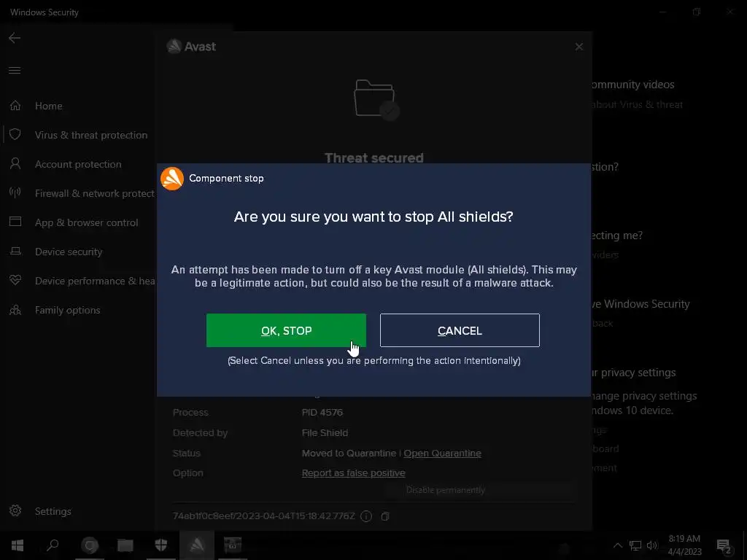
Task: Open App & browser control section
Action: pos(86,222)
